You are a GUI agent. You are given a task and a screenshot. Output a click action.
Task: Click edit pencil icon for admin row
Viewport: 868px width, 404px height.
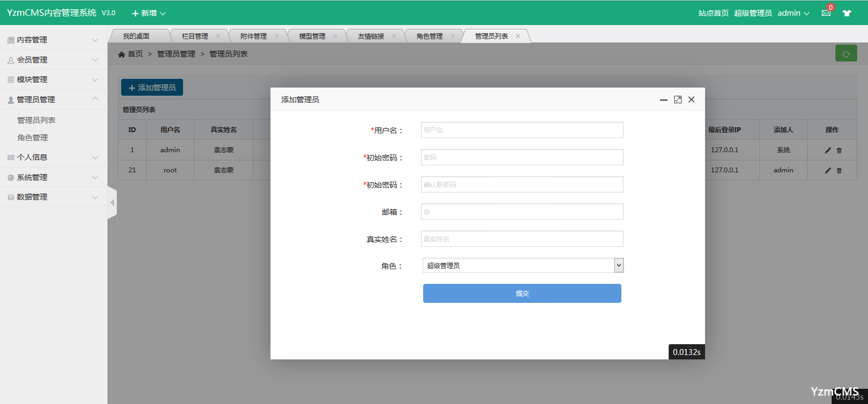828,151
